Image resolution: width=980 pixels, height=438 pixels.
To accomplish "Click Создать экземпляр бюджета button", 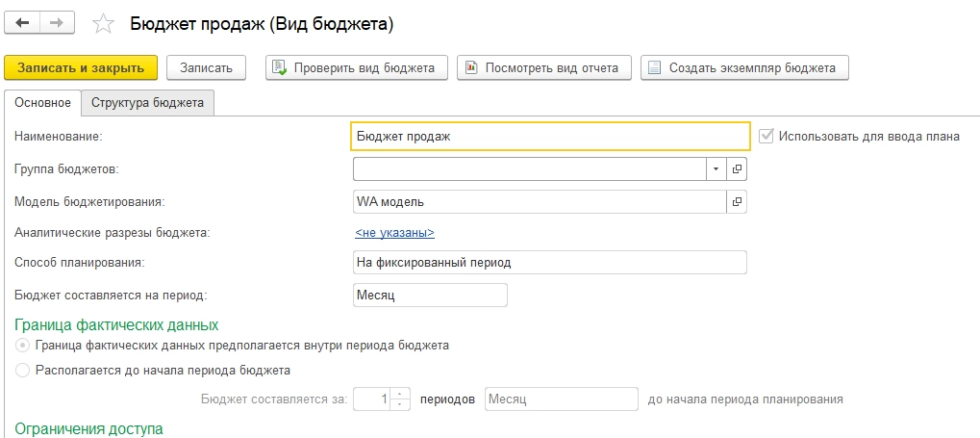I will click(x=744, y=67).
